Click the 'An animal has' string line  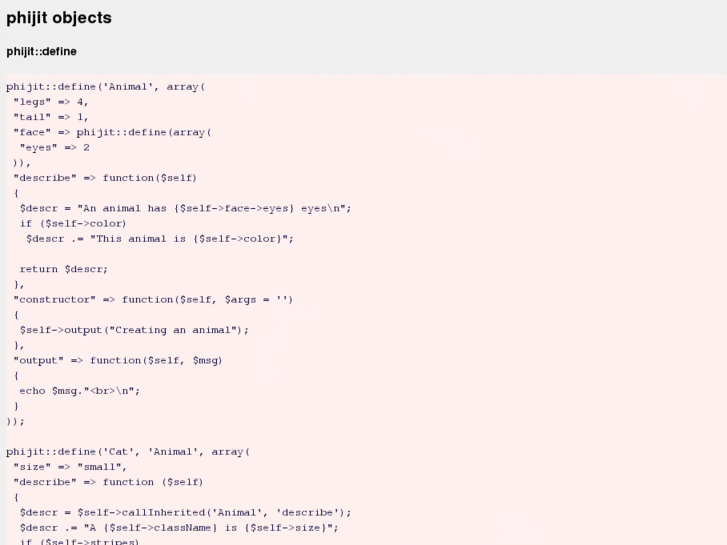click(185, 208)
